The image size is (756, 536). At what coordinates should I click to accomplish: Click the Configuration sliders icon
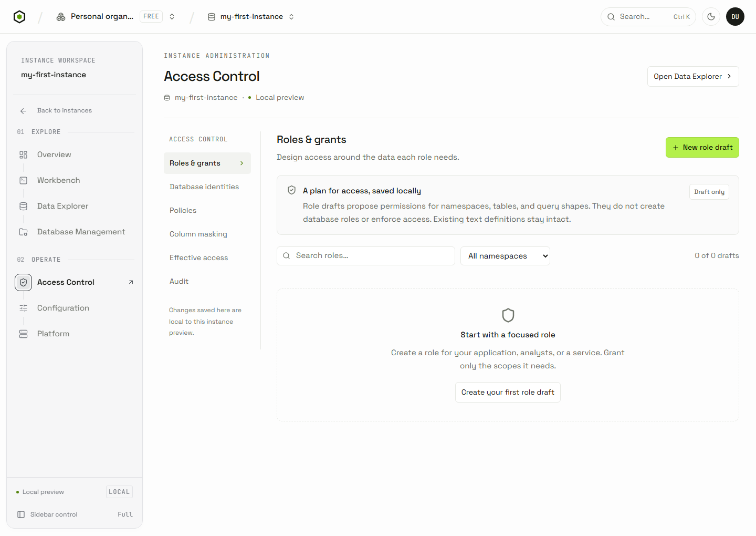24,308
